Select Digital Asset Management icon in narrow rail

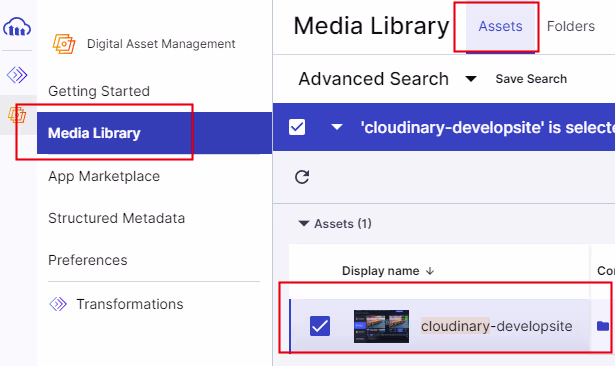(x=17, y=115)
